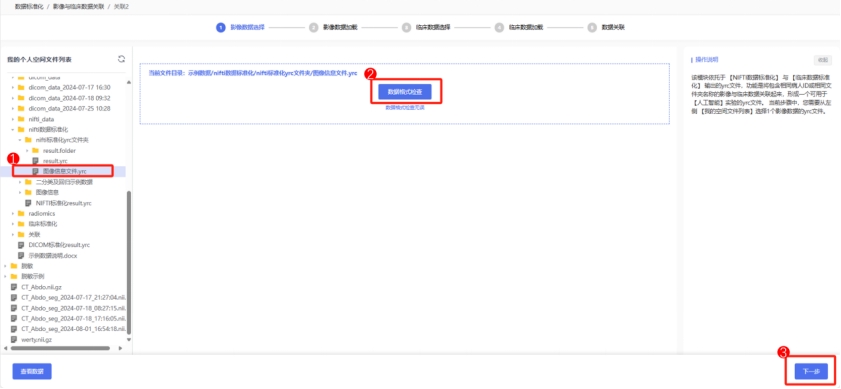This screenshot has height=389, width=841.
Task: Click file tree vertical scrollbar thumb
Action: pos(128,262)
